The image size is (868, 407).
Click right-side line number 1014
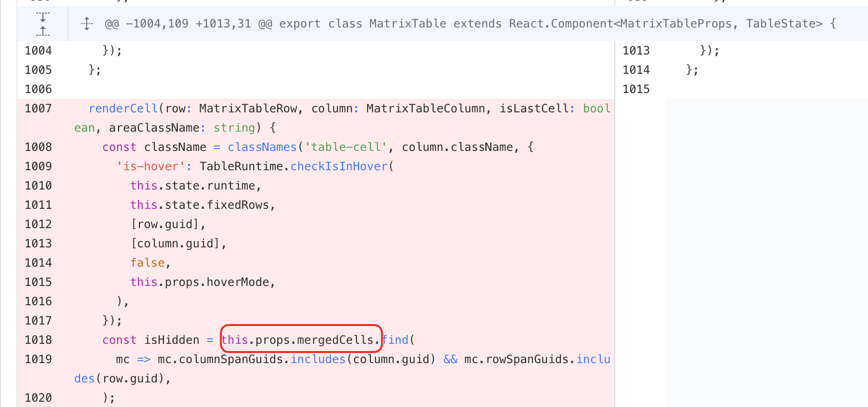[636, 70]
